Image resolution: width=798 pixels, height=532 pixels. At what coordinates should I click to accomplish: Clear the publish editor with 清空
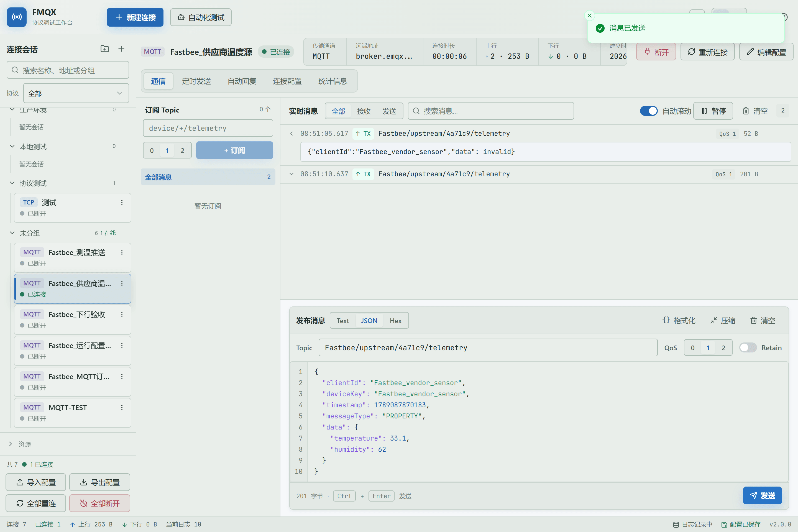tap(763, 320)
